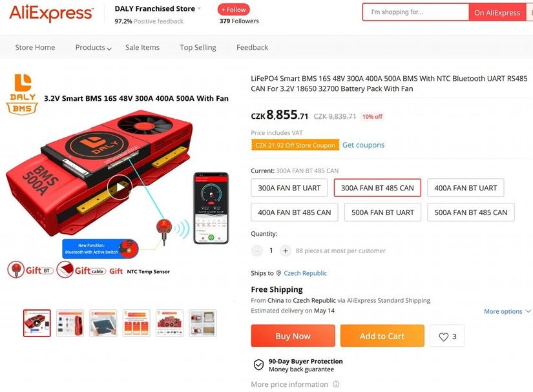Click the search input field
This screenshot has height=392, width=533.
[416, 12]
